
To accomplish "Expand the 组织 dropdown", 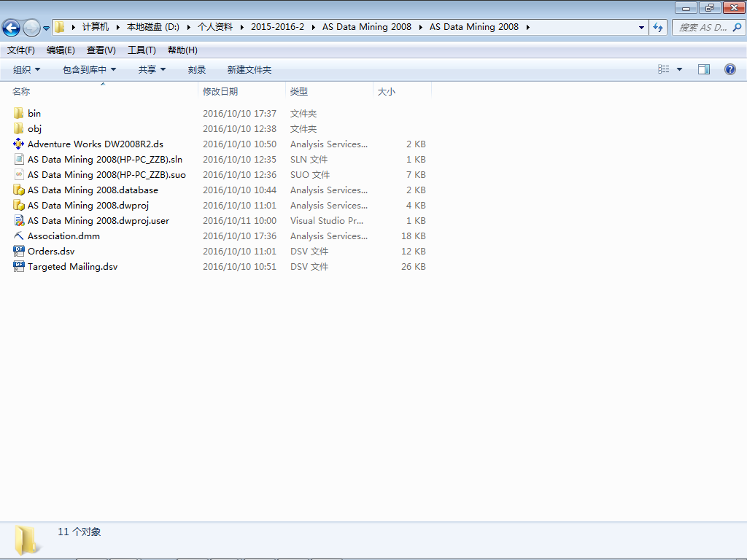I will 26,69.
